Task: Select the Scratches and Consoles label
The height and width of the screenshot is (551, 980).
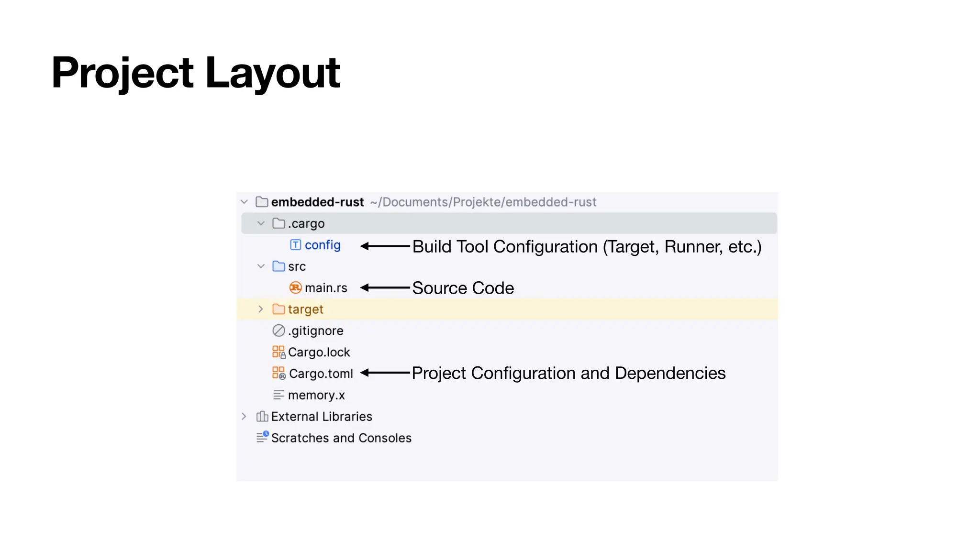Action: [341, 438]
